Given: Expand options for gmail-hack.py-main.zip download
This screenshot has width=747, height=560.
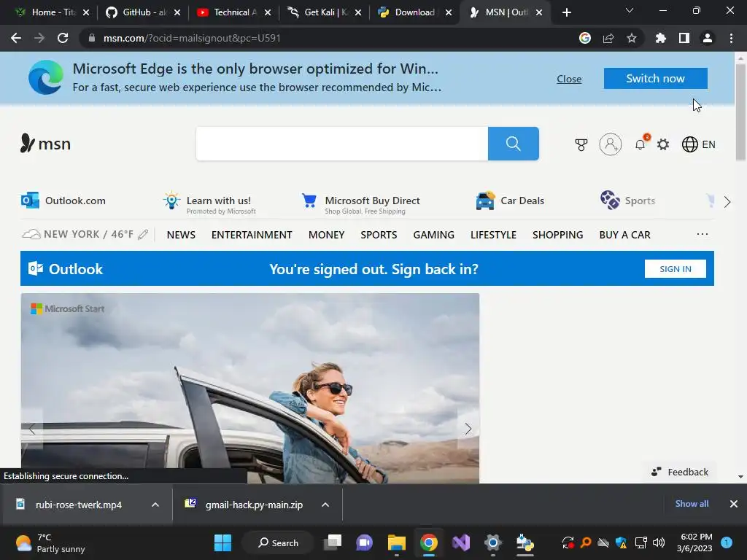Looking at the screenshot, I should point(325,505).
